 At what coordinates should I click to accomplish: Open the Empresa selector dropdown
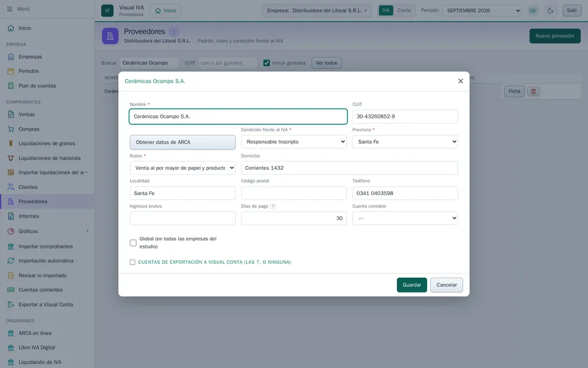(317, 10)
